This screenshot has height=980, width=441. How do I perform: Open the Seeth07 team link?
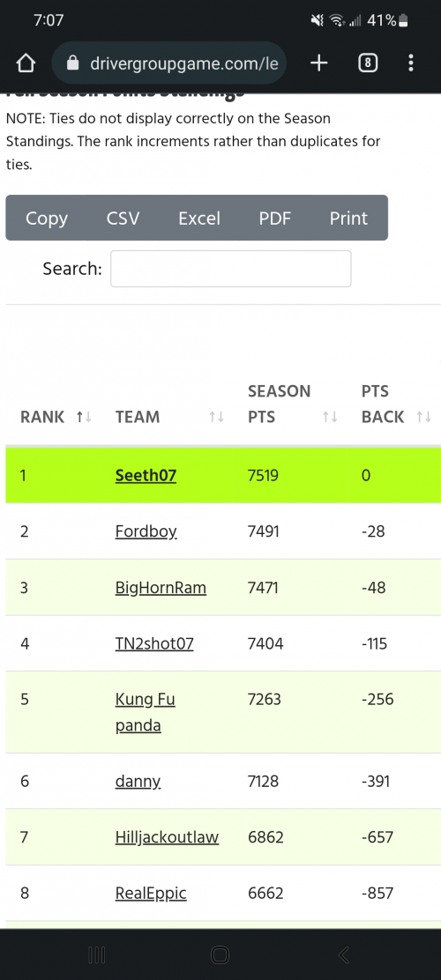[x=146, y=476]
